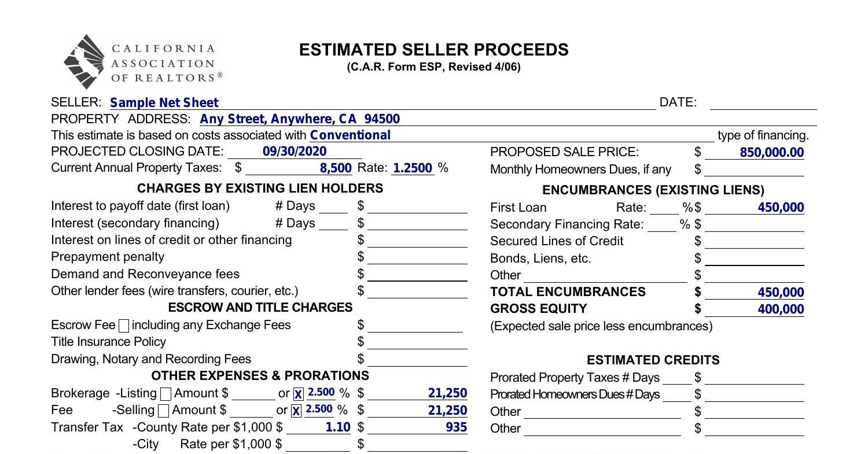Tick the Listing brokerage Amount checkbox

click(165, 394)
